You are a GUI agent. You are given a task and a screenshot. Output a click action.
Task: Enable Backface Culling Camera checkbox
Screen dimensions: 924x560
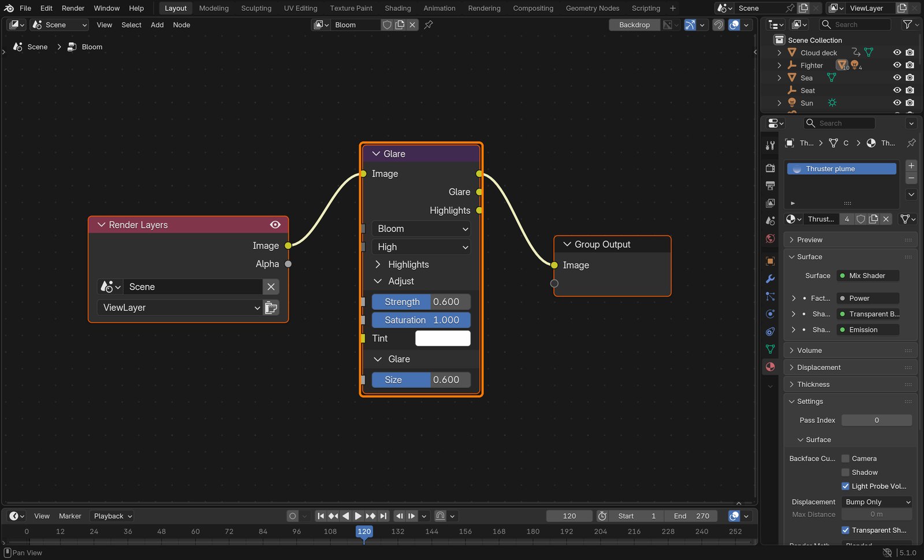(x=845, y=458)
